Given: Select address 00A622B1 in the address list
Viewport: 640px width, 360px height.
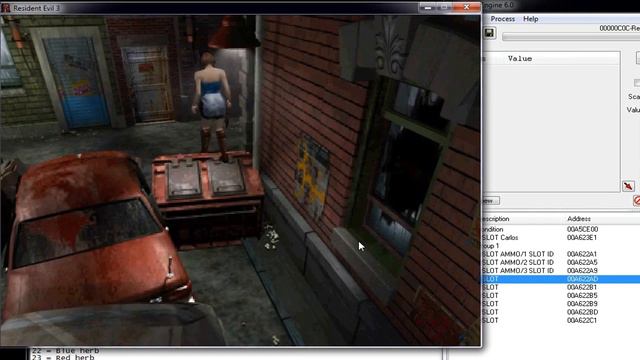Looking at the screenshot, I should (x=582, y=287).
